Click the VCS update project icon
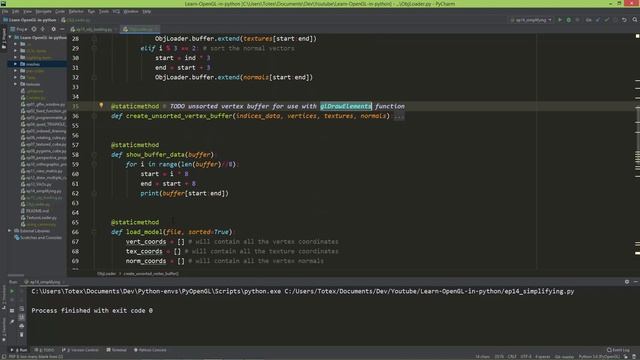This screenshot has height=360, width=640. tap(598, 20)
